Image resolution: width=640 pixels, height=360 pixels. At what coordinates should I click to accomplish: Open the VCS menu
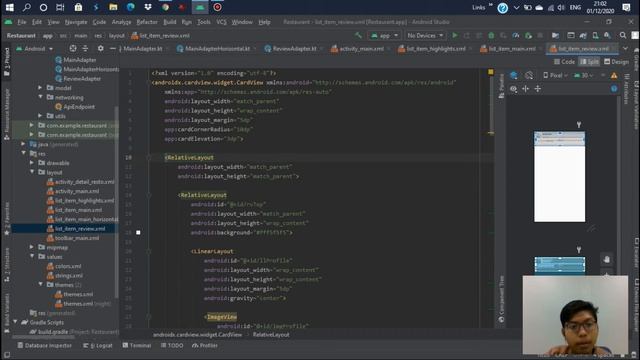pyautogui.click(x=221, y=22)
